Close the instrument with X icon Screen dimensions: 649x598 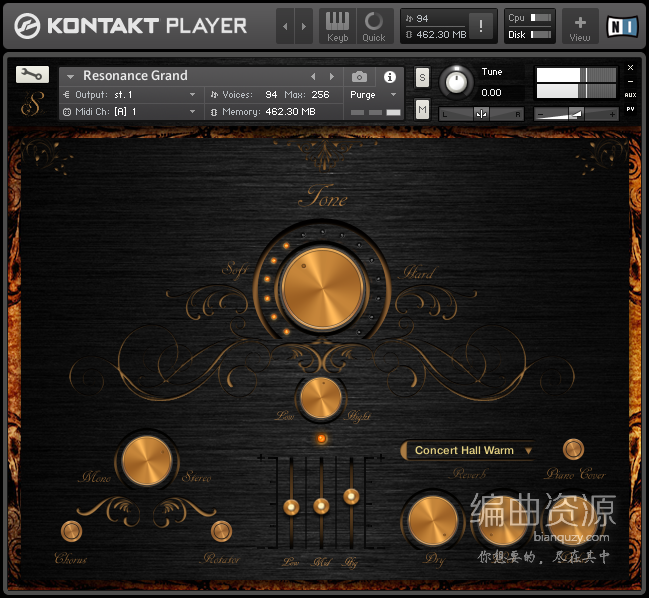(630, 67)
